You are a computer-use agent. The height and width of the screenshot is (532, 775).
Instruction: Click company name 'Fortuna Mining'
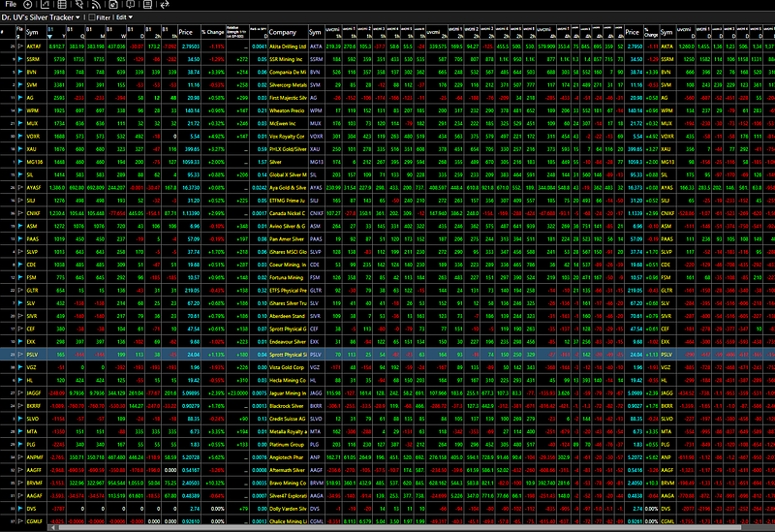286,277
